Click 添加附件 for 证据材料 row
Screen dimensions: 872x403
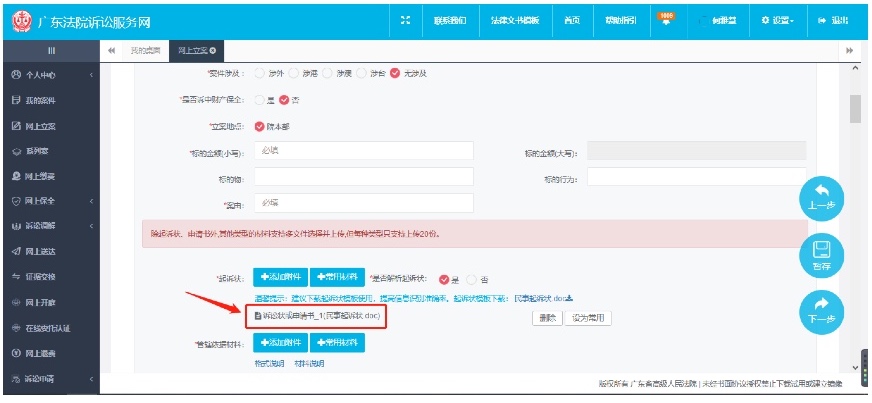pyautogui.click(x=280, y=342)
